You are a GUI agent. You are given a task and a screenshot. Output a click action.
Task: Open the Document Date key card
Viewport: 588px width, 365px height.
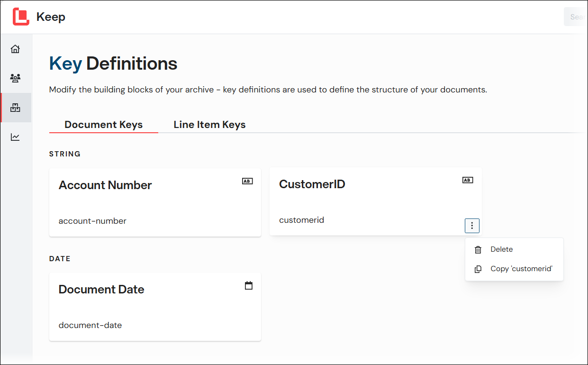[155, 307]
